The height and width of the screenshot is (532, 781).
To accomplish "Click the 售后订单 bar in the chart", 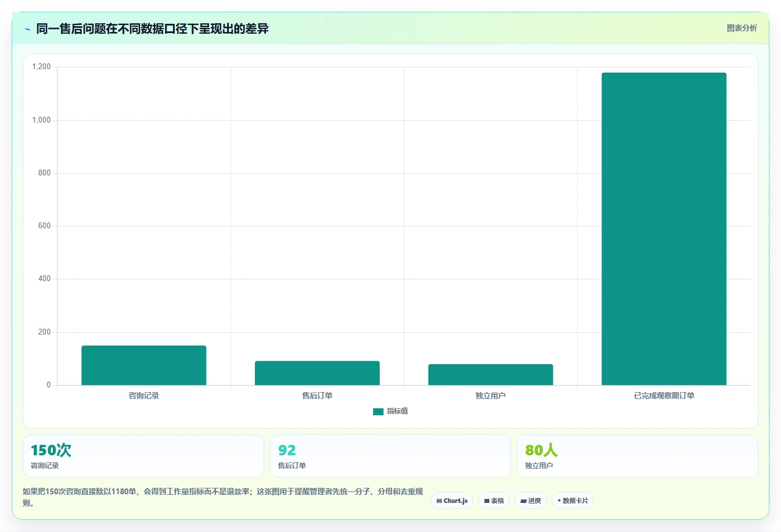I will click(x=317, y=373).
